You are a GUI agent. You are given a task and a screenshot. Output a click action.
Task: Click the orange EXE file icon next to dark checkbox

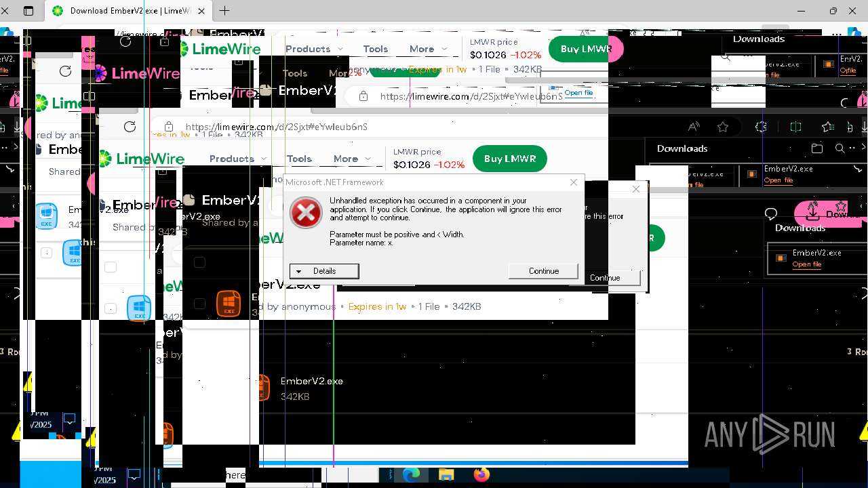229,304
